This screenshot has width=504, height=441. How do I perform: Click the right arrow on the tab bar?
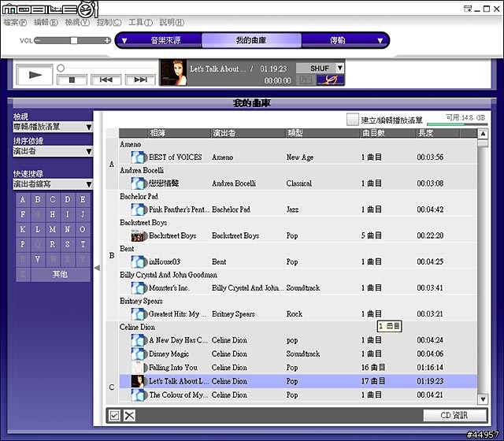point(380,41)
